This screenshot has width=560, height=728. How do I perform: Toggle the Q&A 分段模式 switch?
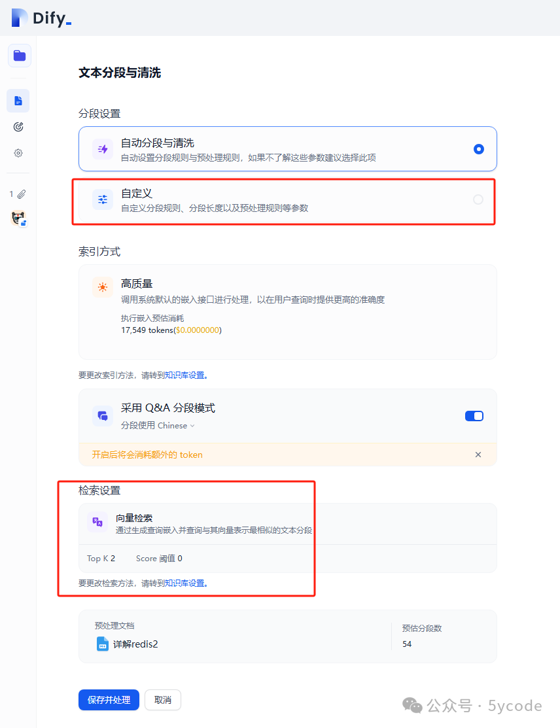tap(474, 416)
